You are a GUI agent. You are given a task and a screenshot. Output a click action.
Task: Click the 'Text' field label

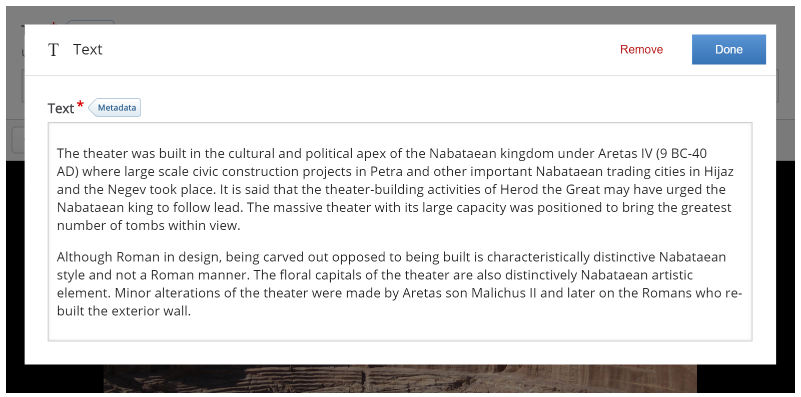point(61,108)
